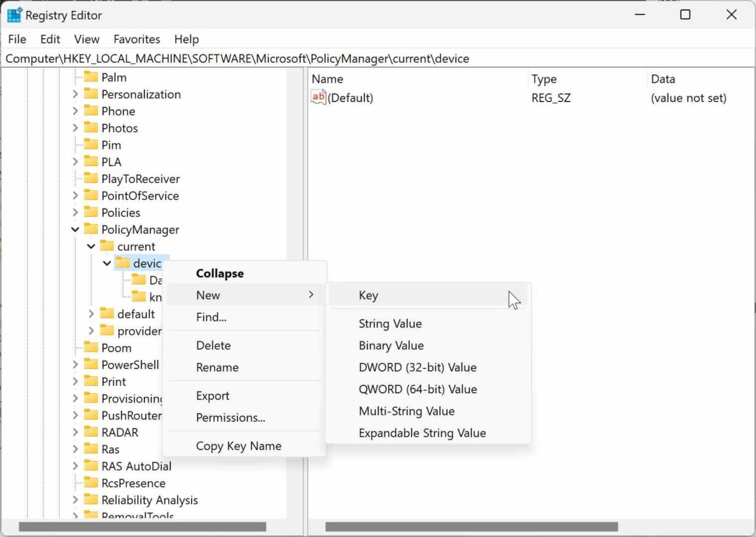Expand the Personalization tree node
Image resolution: width=756 pixels, height=537 pixels.
click(75, 94)
